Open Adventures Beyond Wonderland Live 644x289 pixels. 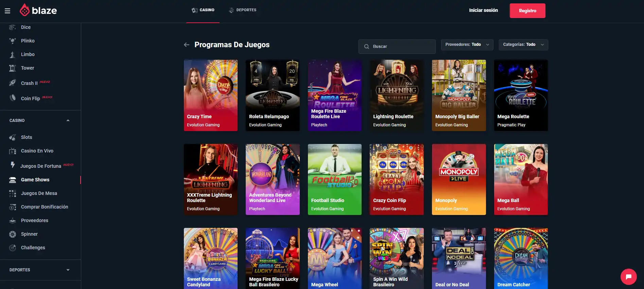tap(273, 179)
